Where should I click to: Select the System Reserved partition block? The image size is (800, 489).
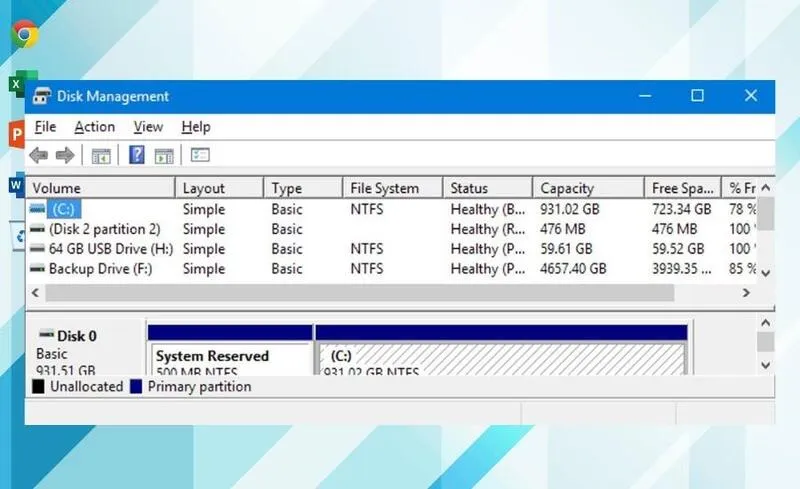(230, 350)
